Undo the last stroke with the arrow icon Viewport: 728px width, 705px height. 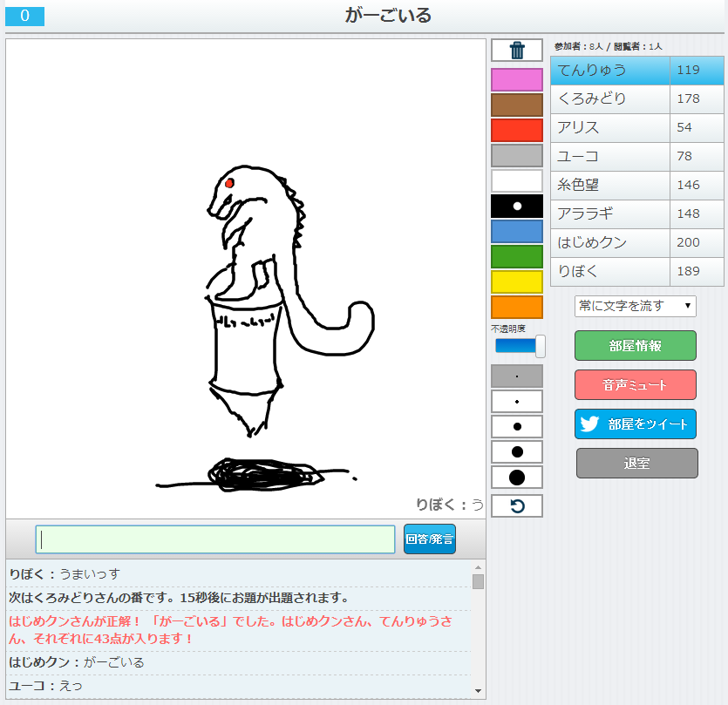(517, 506)
